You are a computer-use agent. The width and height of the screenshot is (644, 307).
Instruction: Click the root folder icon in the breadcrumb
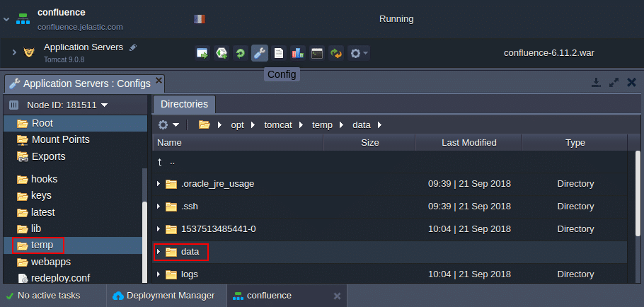tap(204, 124)
